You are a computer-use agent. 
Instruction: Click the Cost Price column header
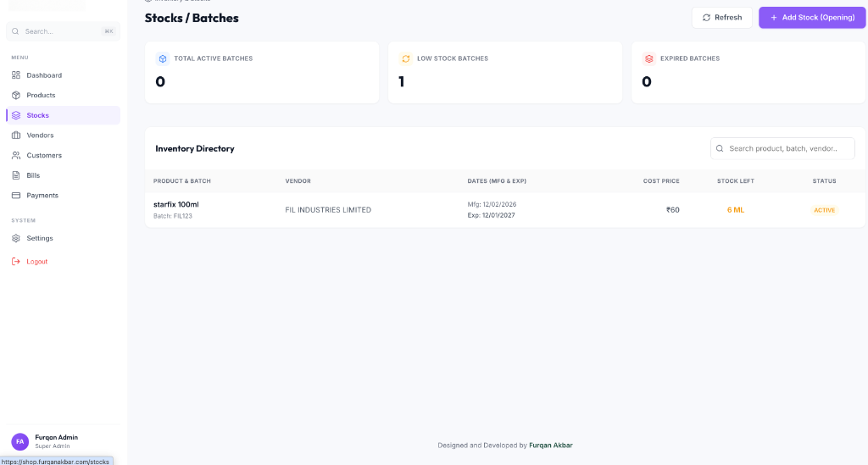[x=661, y=181]
